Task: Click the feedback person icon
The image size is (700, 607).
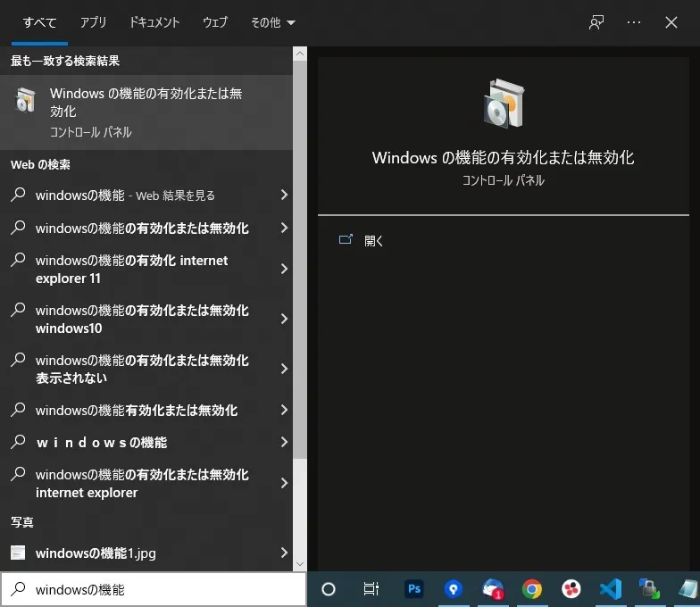Action: point(596,22)
